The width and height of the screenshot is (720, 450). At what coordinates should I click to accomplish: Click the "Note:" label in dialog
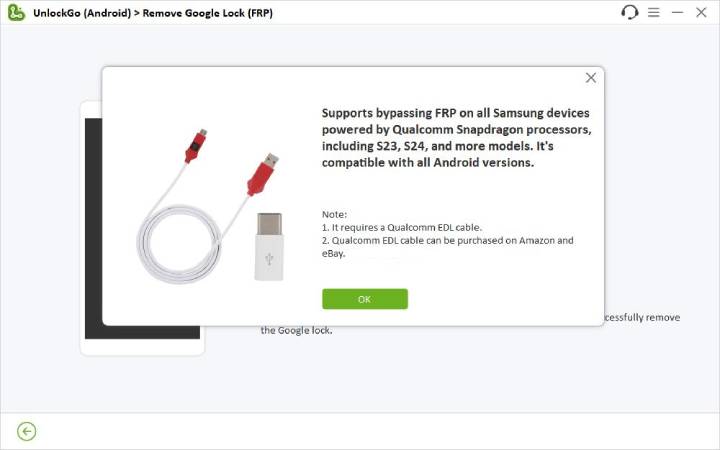click(x=334, y=215)
